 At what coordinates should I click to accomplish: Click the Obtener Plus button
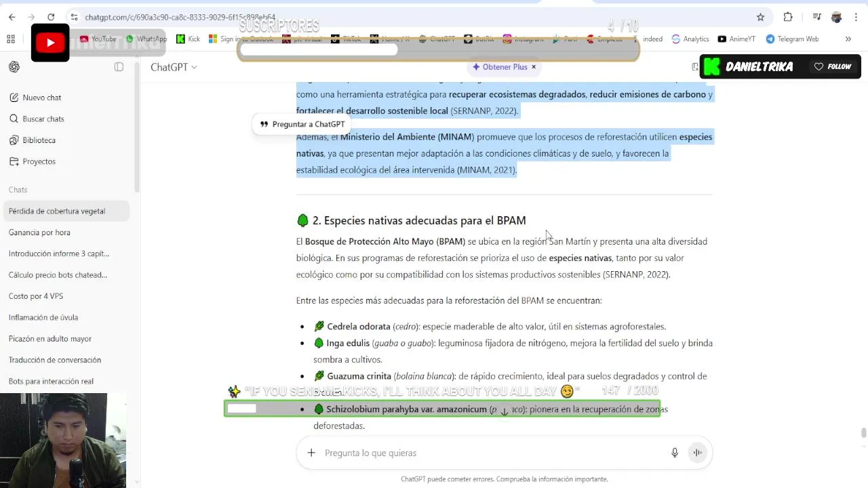tap(500, 66)
